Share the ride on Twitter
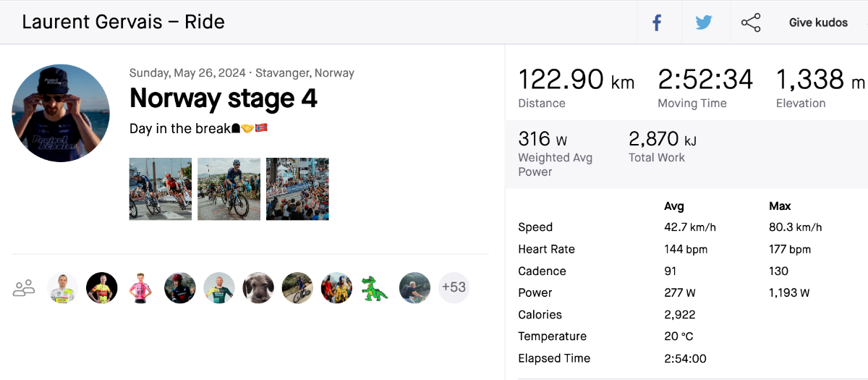 (x=704, y=22)
